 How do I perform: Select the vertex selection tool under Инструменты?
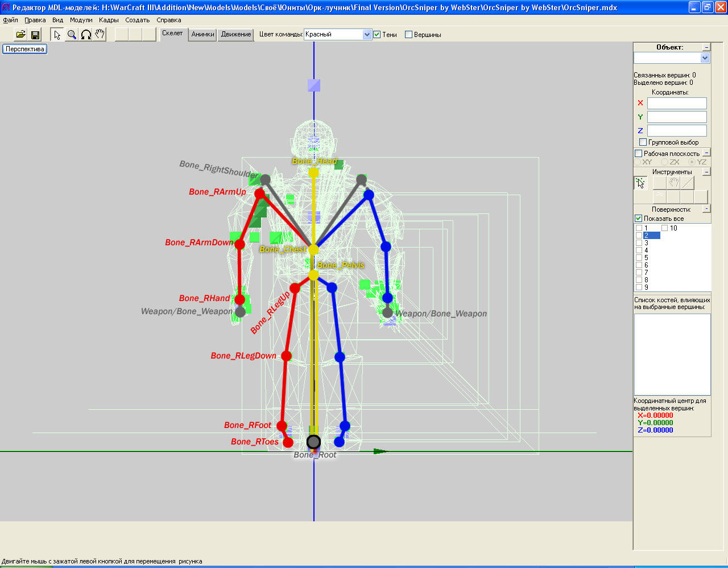[x=641, y=183]
